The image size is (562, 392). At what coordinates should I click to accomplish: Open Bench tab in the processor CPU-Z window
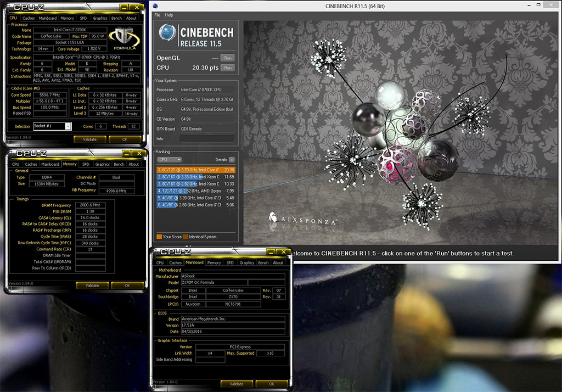[x=116, y=18]
